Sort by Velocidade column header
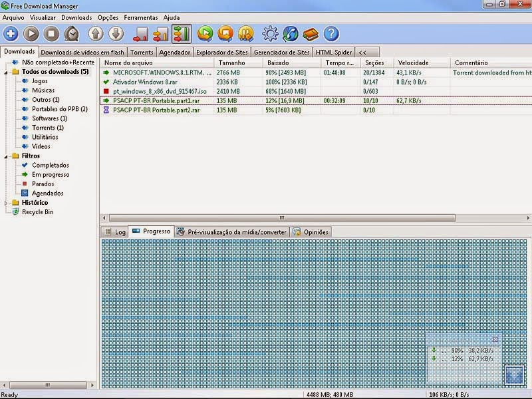The height and width of the screenshot is (399, 532). coord(422,63)
